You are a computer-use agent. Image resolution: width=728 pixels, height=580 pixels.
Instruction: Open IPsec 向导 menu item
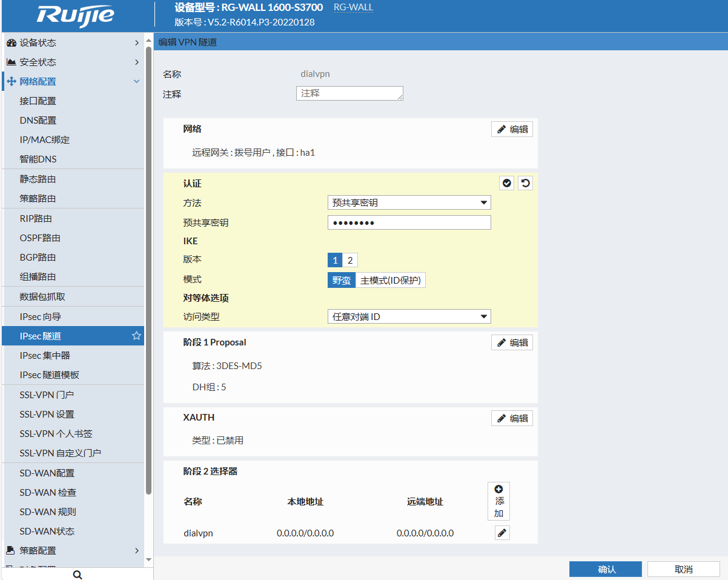point(41,316)
